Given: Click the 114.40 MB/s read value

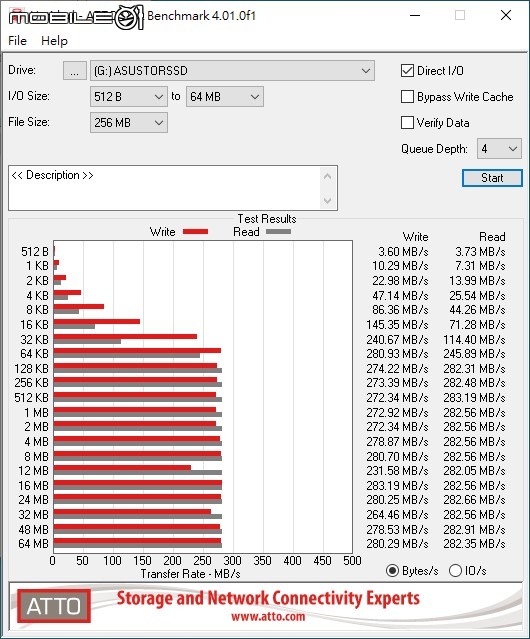Looking at the screenshot, I should 475,339.
